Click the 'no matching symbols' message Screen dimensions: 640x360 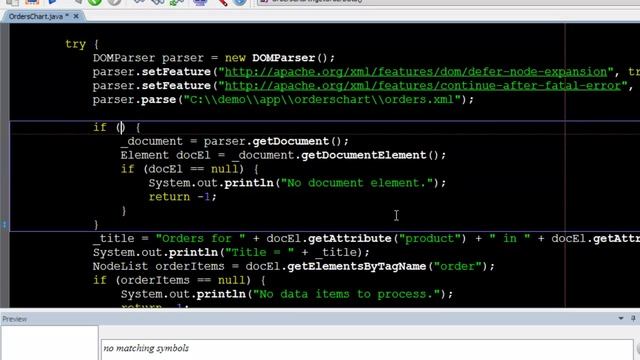[x=146, y=348]
